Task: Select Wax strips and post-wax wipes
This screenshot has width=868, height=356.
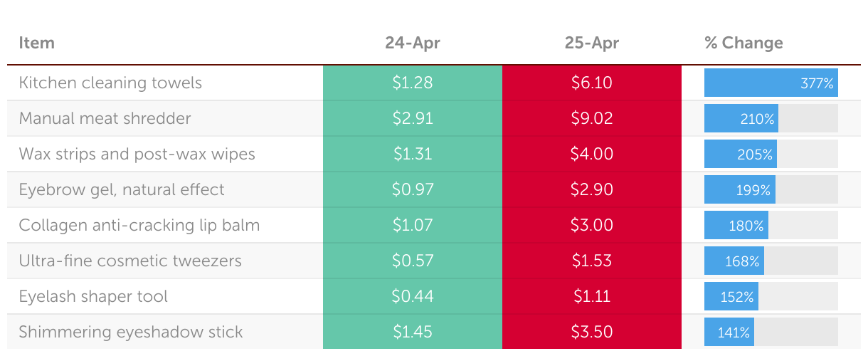Action: [137, 154]
